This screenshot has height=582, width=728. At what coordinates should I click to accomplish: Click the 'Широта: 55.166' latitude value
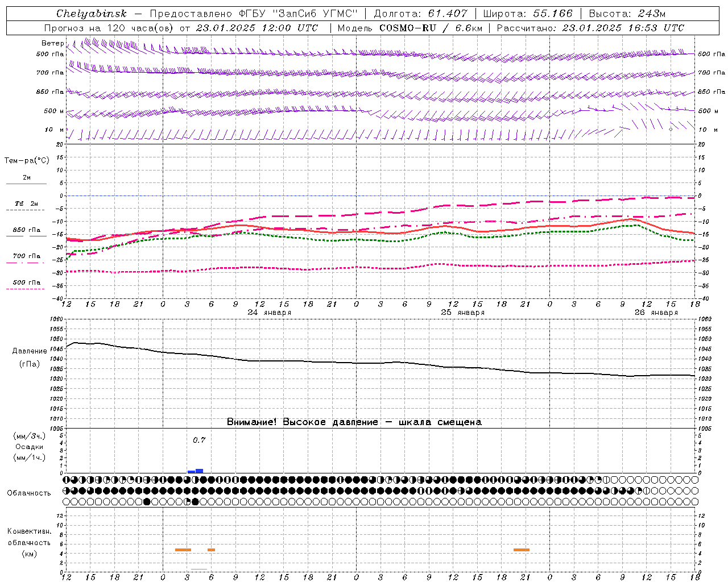click(x=528, y=14)
